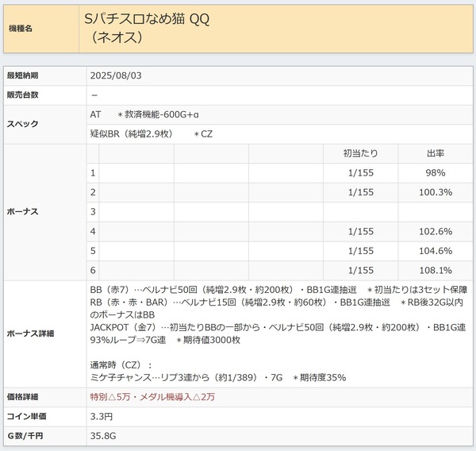Click the setting 1 payout 98%
476x451 pixels.
point(436,173)
